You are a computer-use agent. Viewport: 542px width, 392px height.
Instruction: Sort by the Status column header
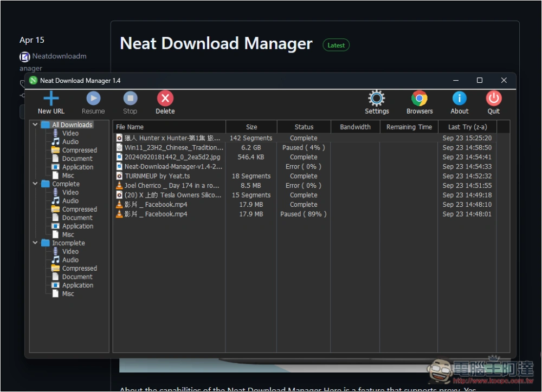pos(304,127)
